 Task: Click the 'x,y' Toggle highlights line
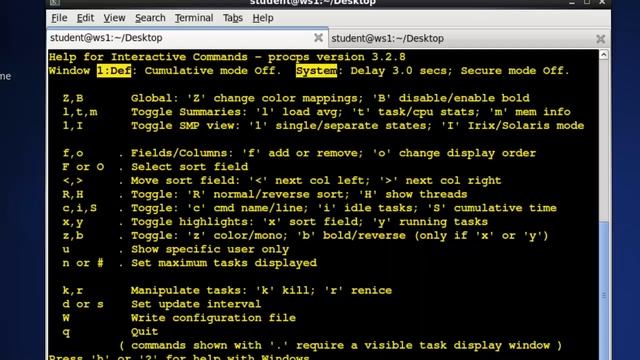click(x=275, y=222)
